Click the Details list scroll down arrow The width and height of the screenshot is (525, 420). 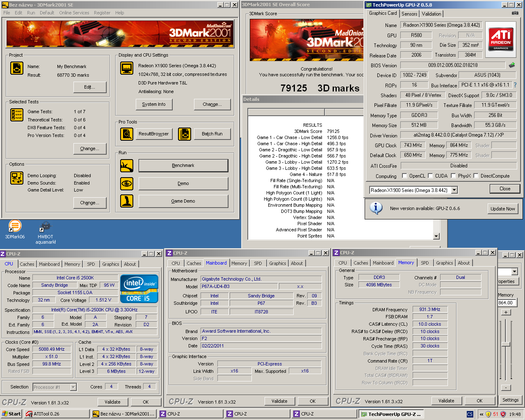[436, 236]
